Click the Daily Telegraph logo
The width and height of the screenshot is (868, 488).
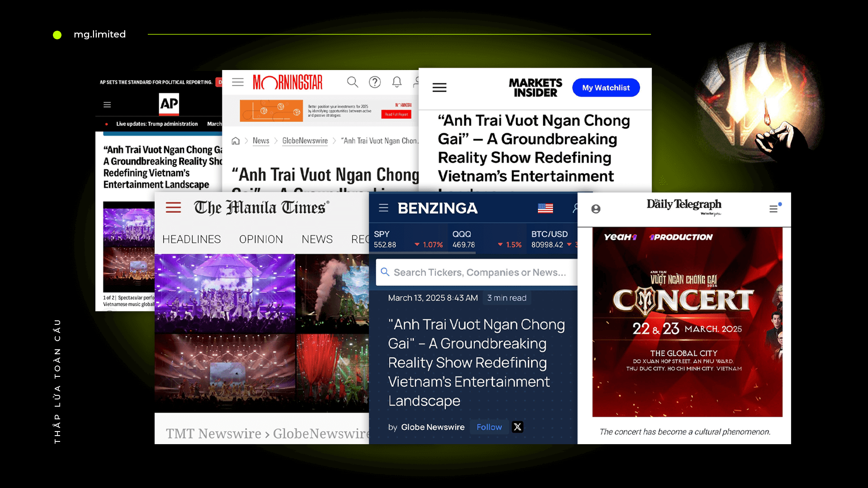pyautogui.click(x=684, y=206)
